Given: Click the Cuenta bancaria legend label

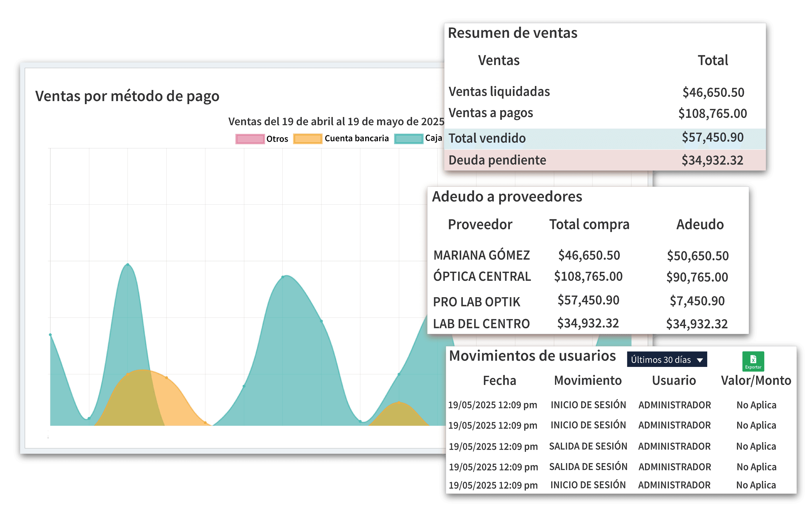Looking at the screenshot, I should pos(356,138).
